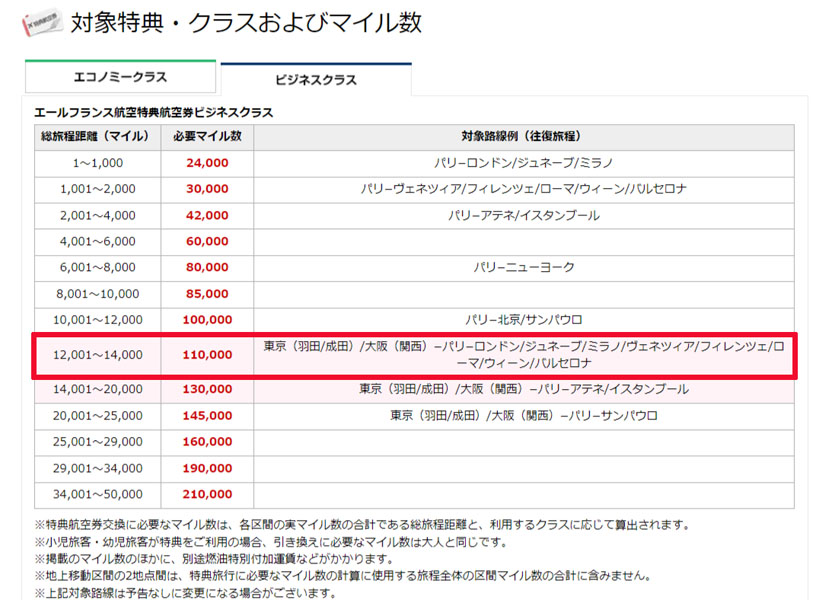Click the 210,000 miles value
This screenshot has height=600, width=813.
point(207,495)
